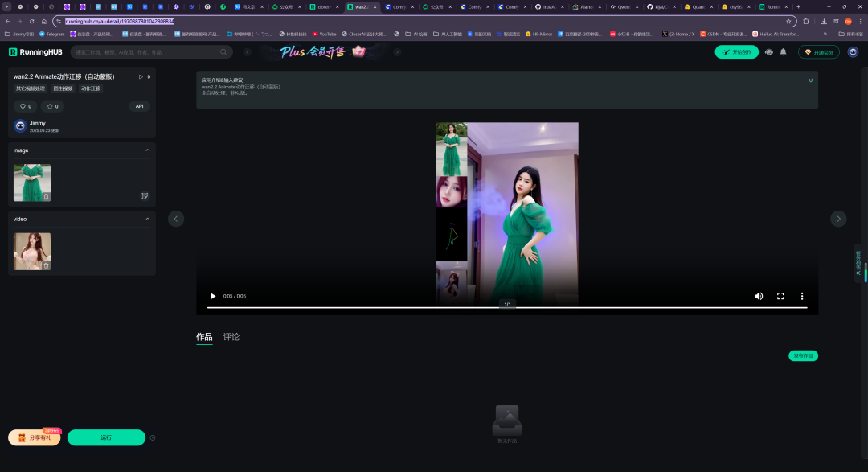868x472 pixels.
Task: Click the RunningHUB logo
Action: click(x=35, y=52)
